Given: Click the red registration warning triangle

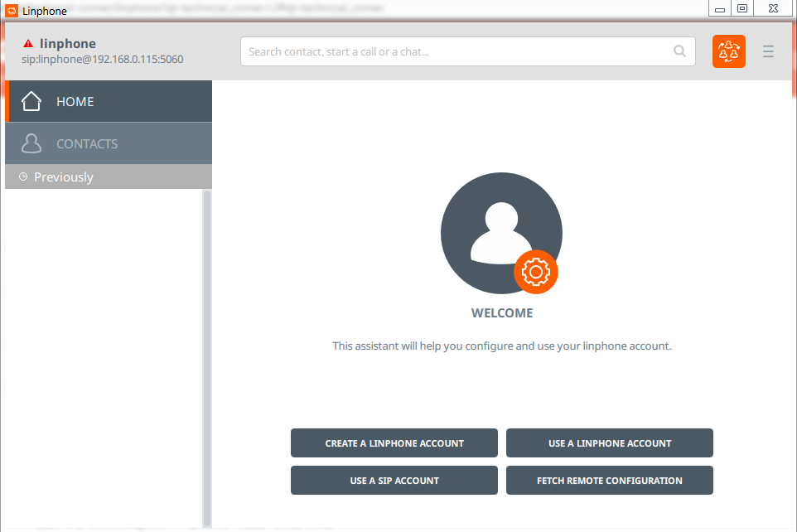Looking at the screenshot, I should (28, 44).
